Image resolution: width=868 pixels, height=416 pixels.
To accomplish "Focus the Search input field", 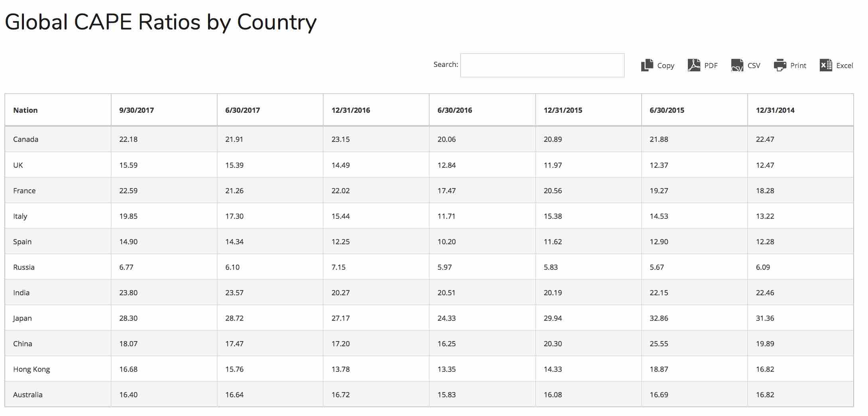I will 542,65.
